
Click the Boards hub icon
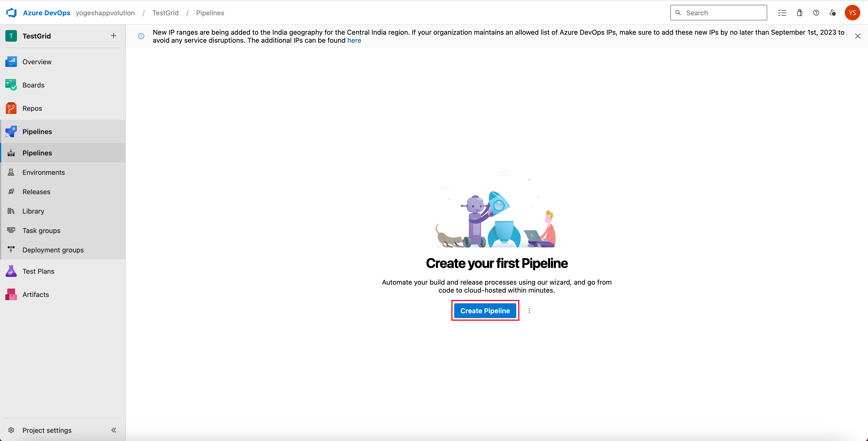pos(11,85)
